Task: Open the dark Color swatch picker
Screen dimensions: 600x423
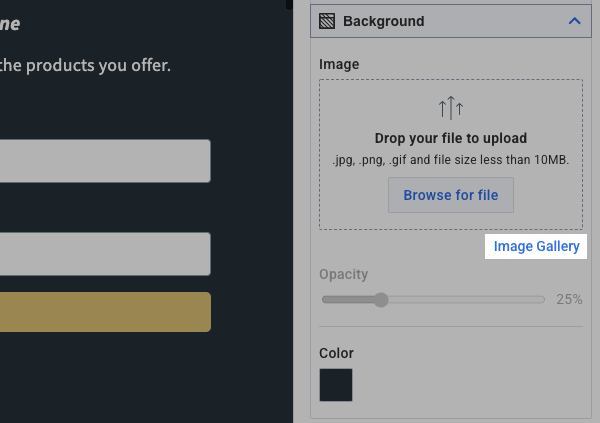Action: coord(336,385)
